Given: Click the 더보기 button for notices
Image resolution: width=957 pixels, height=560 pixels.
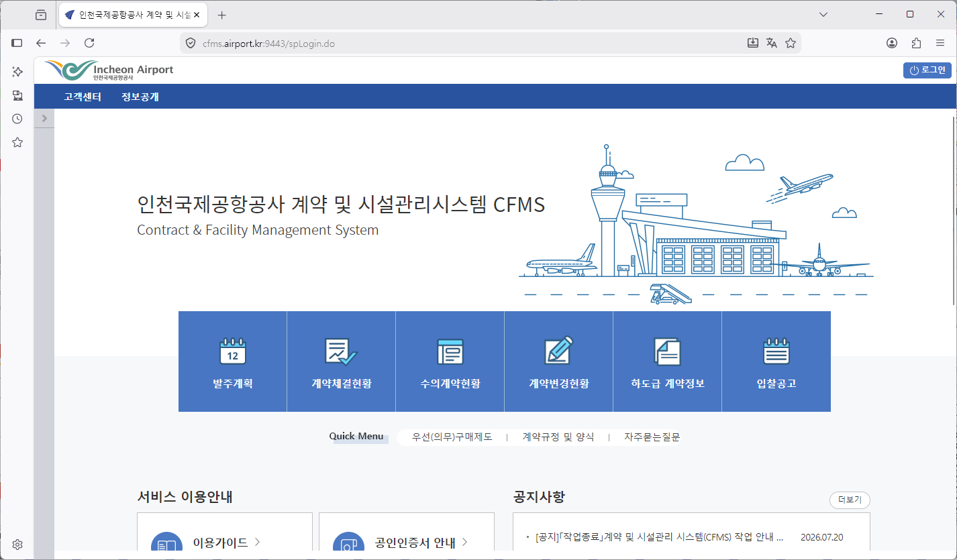Looking at the screenshot, I should pos(850,500).
